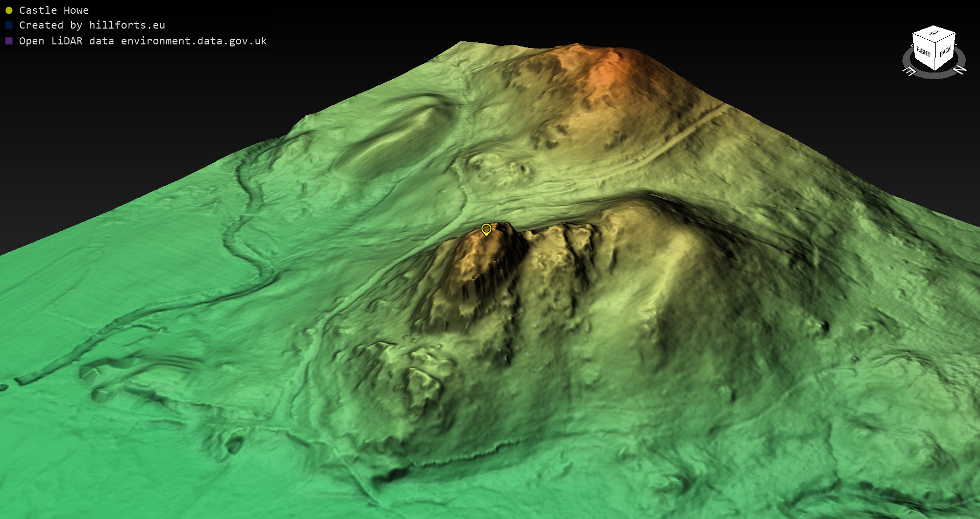This screenshot has height=519, width=980.
Task: Click the cube corner joining TOP, RIGHT, BACK
Action: [x=935, y=43]
